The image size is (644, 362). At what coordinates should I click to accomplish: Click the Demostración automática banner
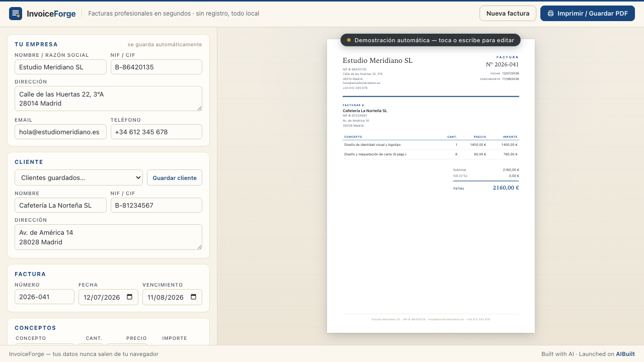tap(430, 40)
